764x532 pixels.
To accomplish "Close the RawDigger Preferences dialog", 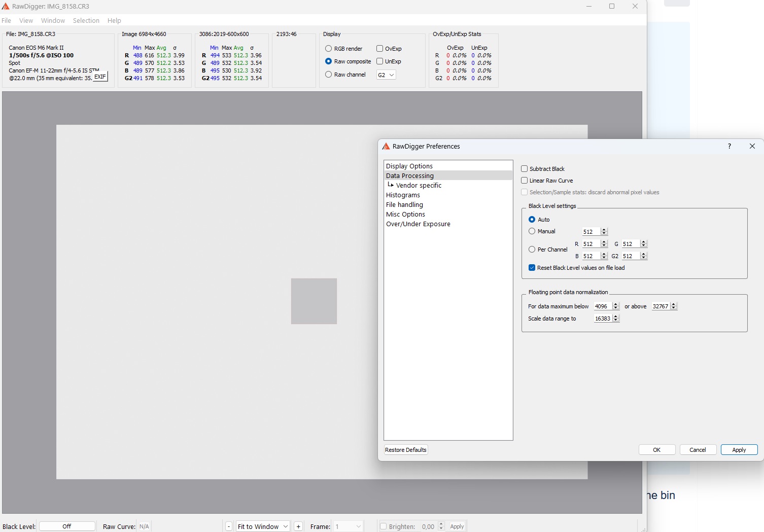I will coord(752,146).
